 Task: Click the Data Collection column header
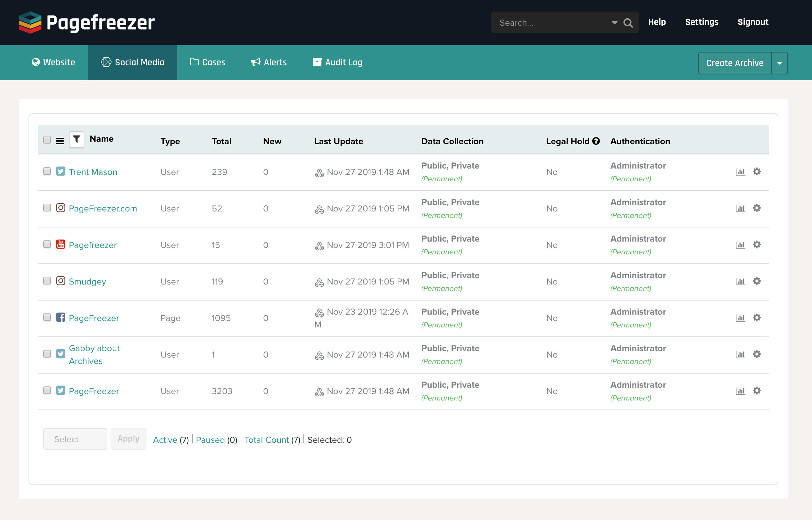pos(452,141)
